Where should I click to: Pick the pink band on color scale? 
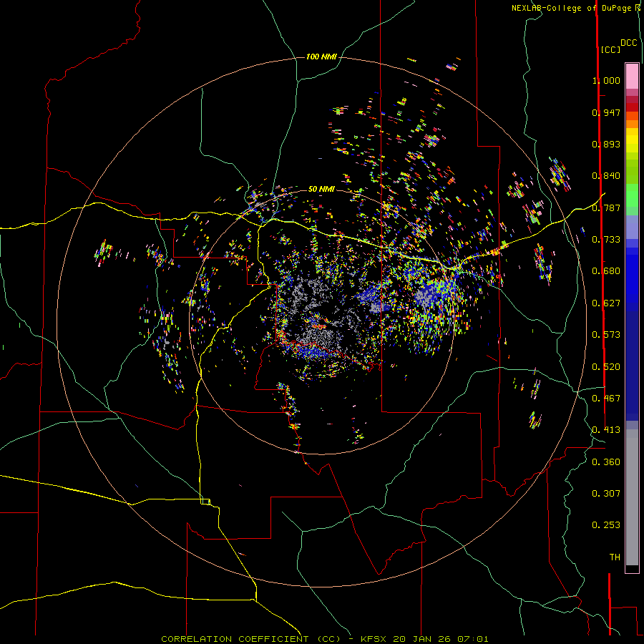point(632,77)
